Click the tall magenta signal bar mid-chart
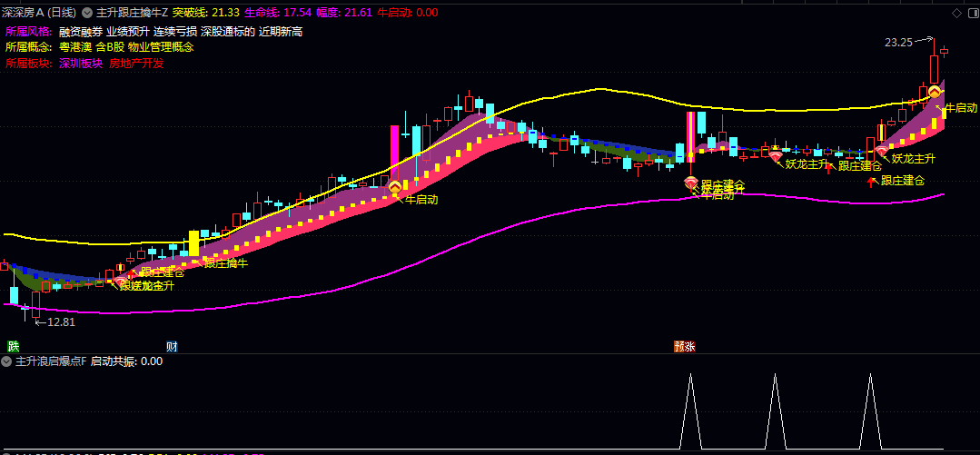Screen dimensions: 980x455 (395, 153)
